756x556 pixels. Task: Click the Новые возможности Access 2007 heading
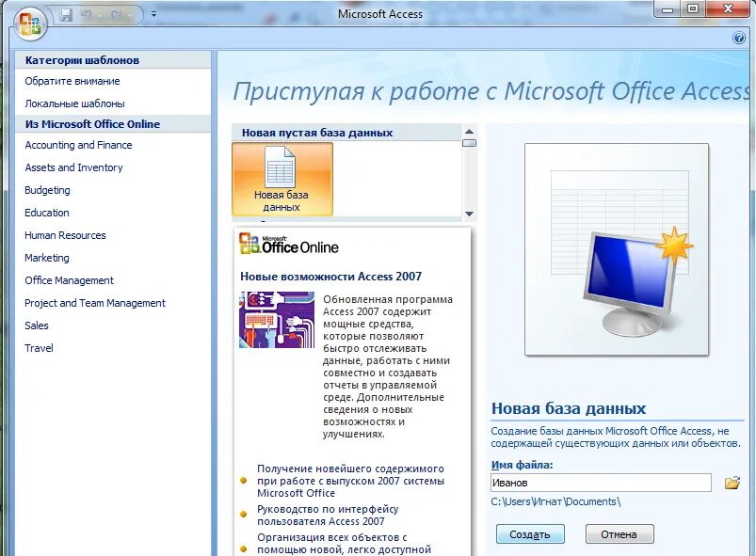330,277
